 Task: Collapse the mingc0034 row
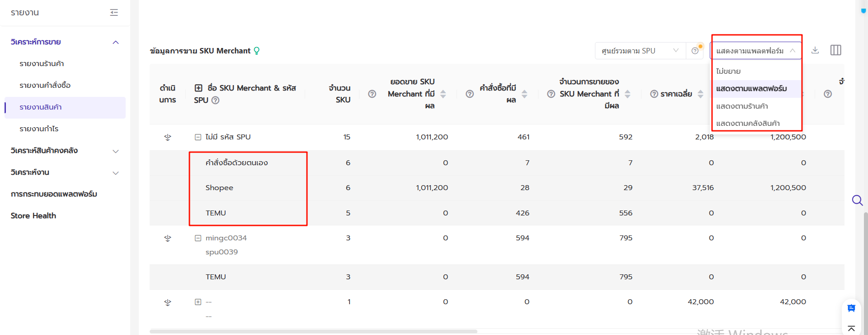click(x=198, y=238)
